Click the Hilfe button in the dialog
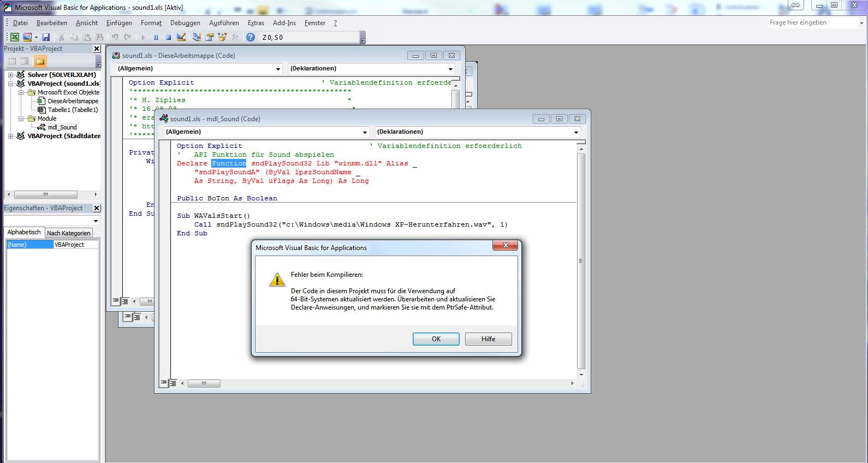Screen dimensions: 868x463 488,339
